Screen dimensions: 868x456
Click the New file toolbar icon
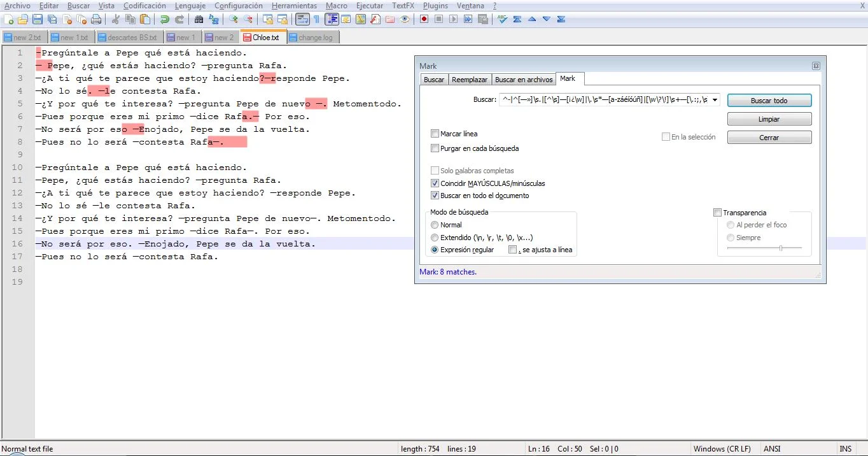click(9, 19)
